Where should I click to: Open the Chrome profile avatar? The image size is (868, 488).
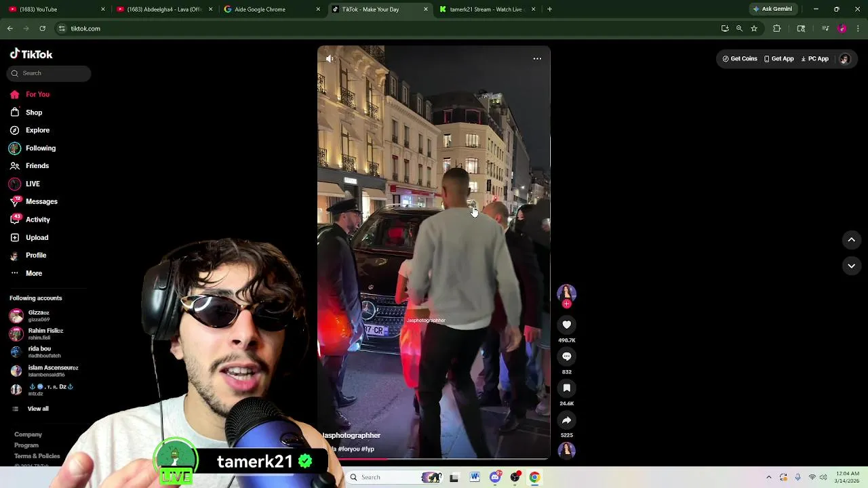click(842, 28)
